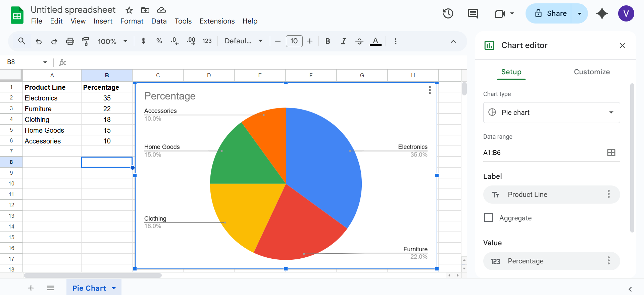Collapse the menus with the chevron
This screenshot has width=644, height=295.
453,41
